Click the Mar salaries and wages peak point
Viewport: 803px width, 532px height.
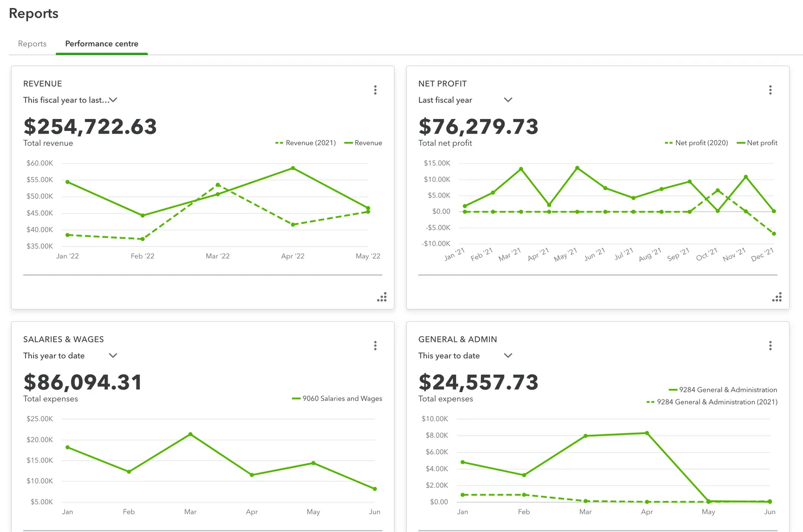coord(190,434)
